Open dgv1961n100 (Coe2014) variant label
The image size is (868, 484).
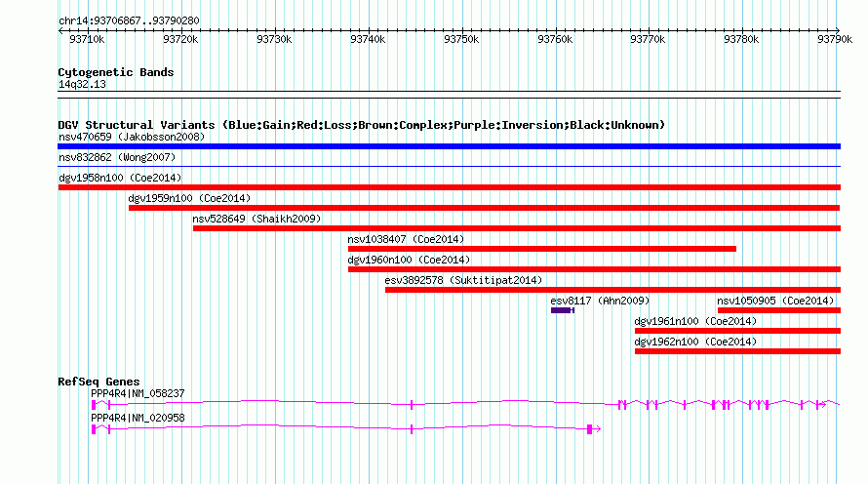pos(695,321)
